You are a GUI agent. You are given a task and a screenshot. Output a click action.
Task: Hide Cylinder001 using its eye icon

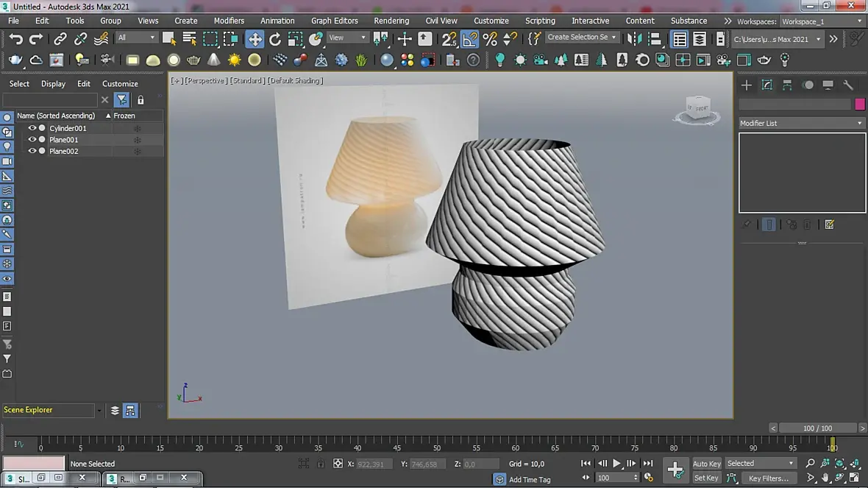tap(32, 128)
